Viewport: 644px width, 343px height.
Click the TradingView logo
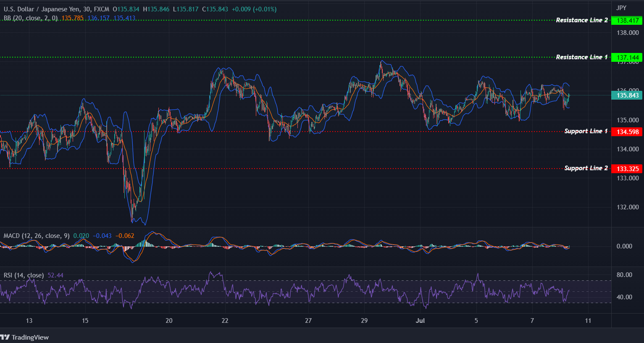pos(25,337)
